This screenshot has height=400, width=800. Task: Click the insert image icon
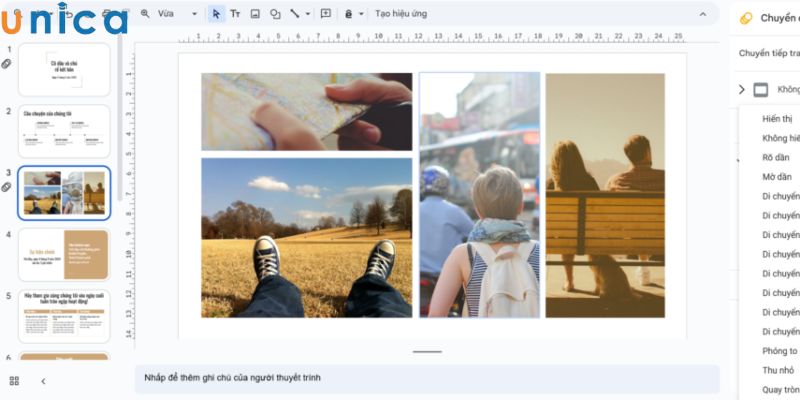[255, 14]
